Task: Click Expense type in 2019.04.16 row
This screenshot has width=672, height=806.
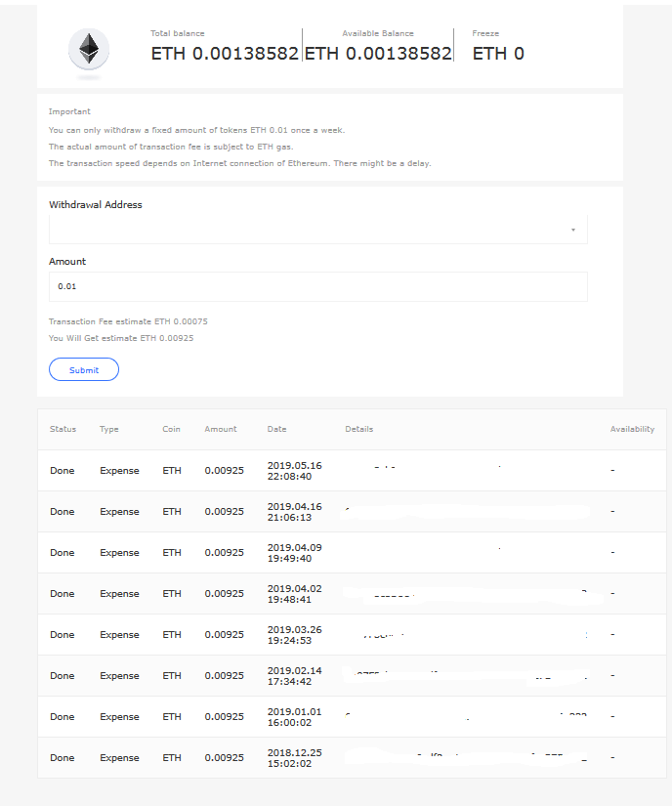Action: click(119, 512)
